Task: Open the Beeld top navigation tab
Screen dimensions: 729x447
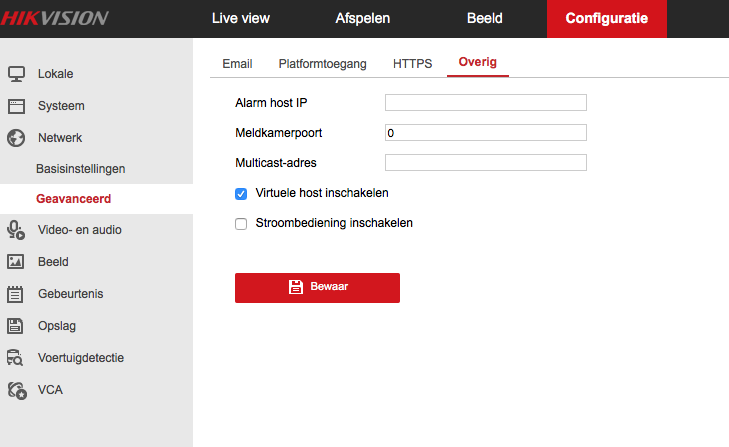Action: point(484,18)
